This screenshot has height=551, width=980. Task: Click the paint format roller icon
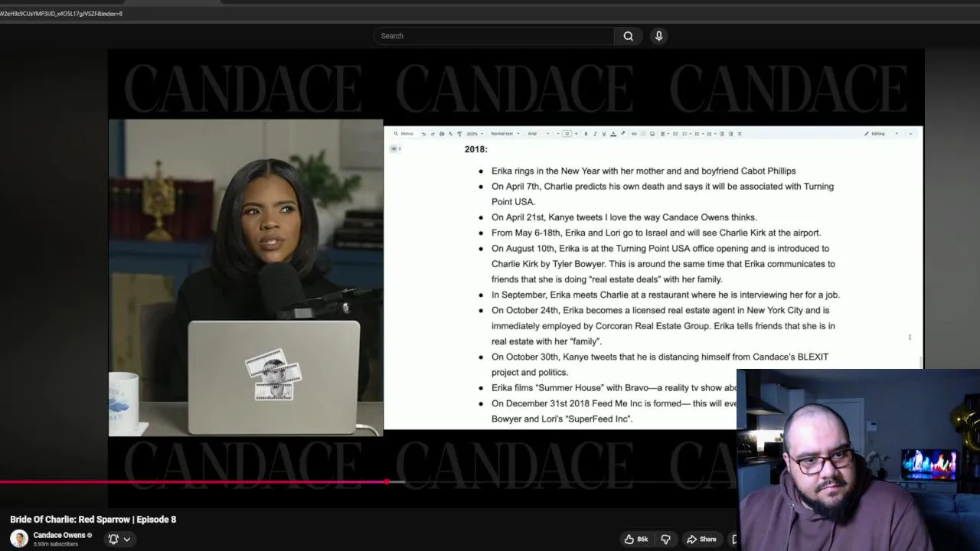click(x=459, y=134)
